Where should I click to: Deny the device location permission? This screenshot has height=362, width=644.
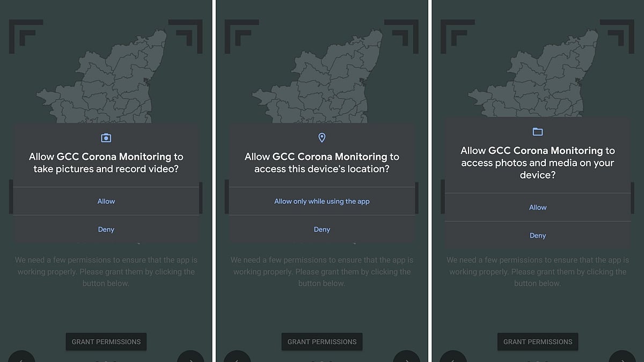[x=322, y=230]
